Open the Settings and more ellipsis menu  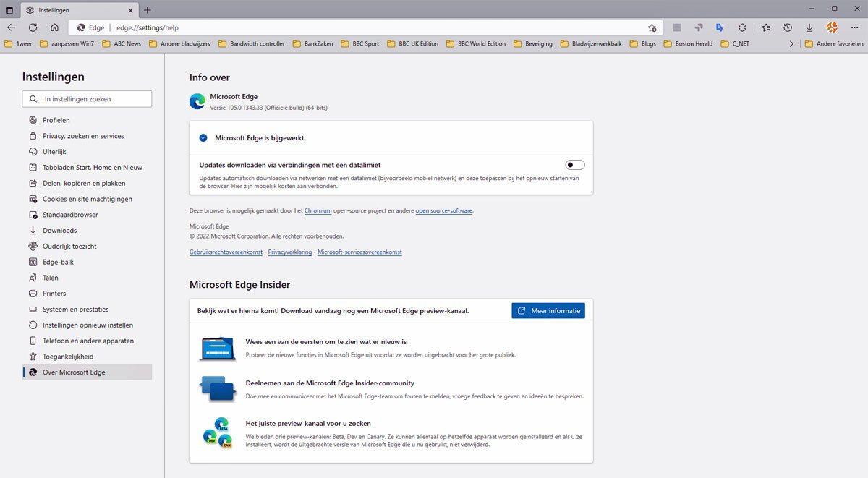point(855,27)
